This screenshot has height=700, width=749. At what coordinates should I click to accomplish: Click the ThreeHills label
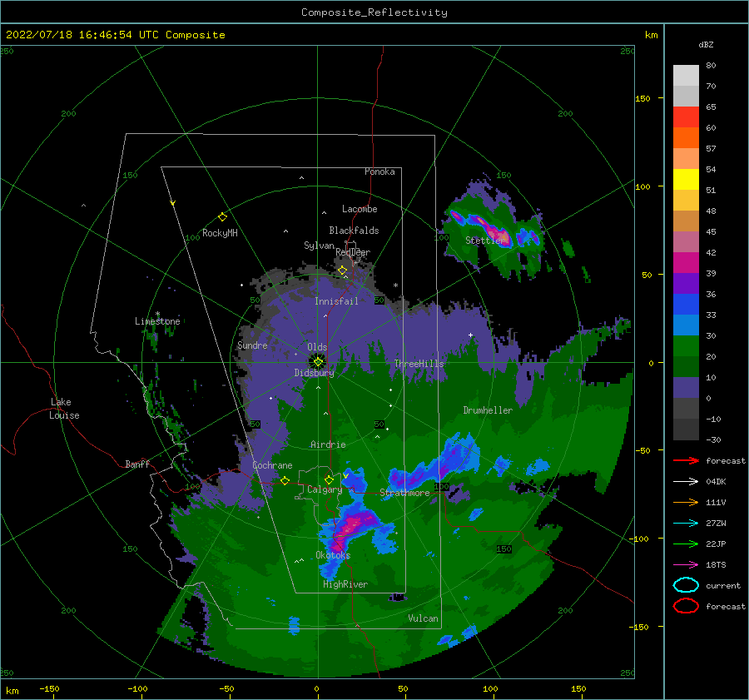(419, 364)
